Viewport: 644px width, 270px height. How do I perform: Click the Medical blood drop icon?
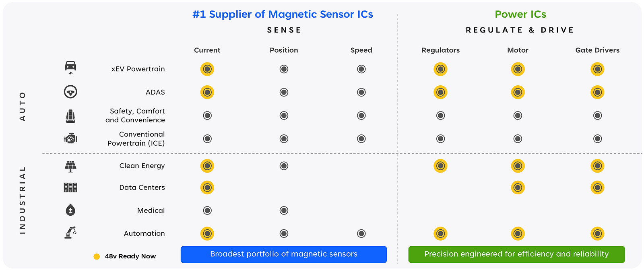[x=70, y=210]
